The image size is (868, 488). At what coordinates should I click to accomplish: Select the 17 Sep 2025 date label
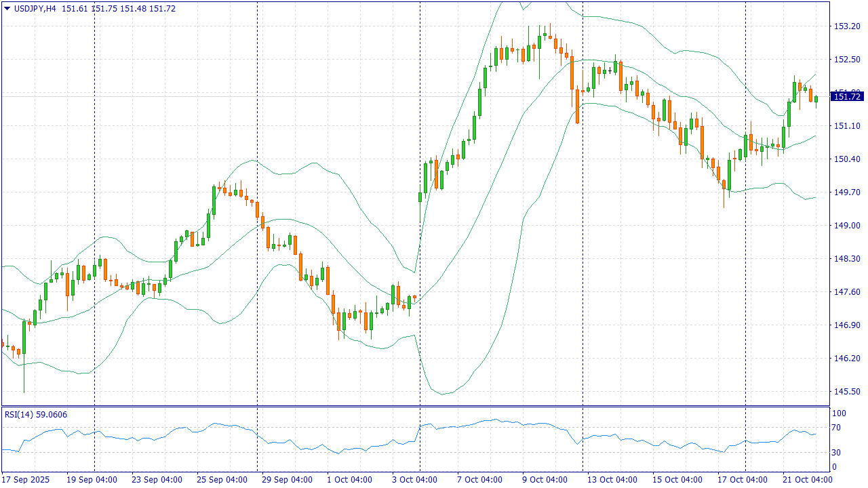pyautogui.click(x=26, y=480)
